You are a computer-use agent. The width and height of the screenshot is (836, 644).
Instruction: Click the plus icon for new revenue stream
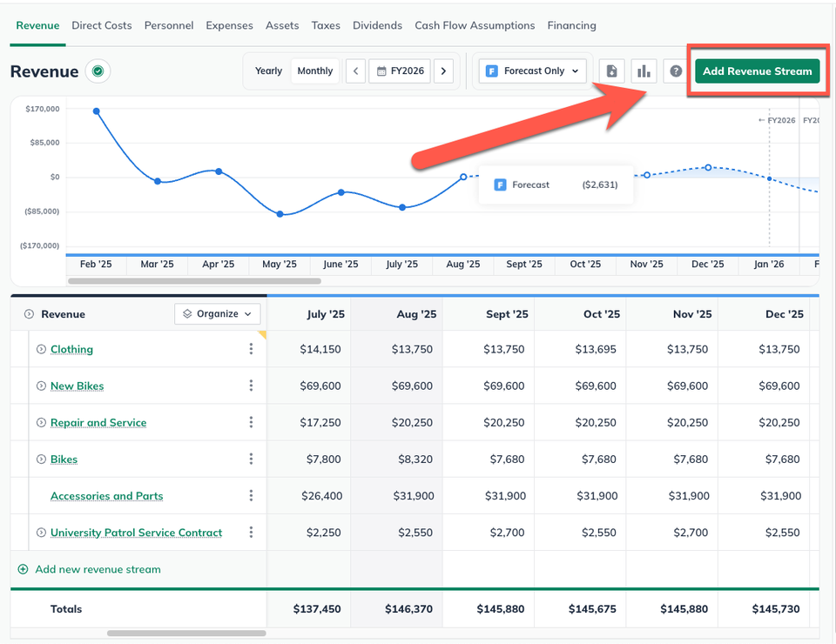pos(23,569)
